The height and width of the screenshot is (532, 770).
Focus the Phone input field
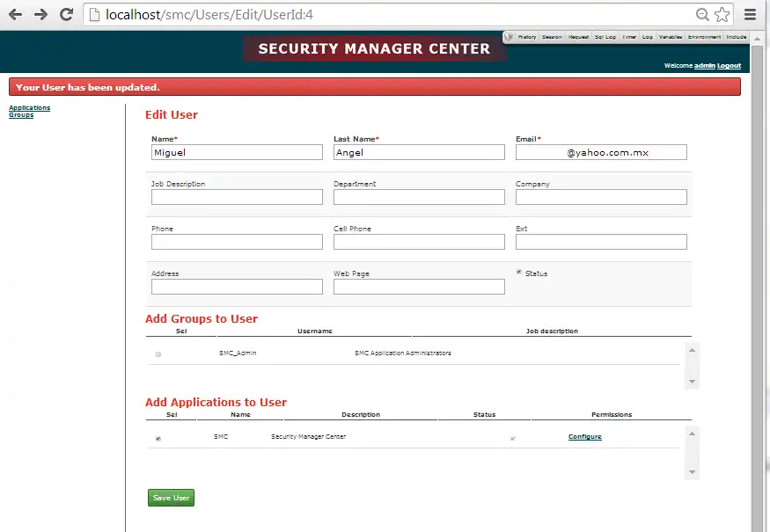pos(238,242)
